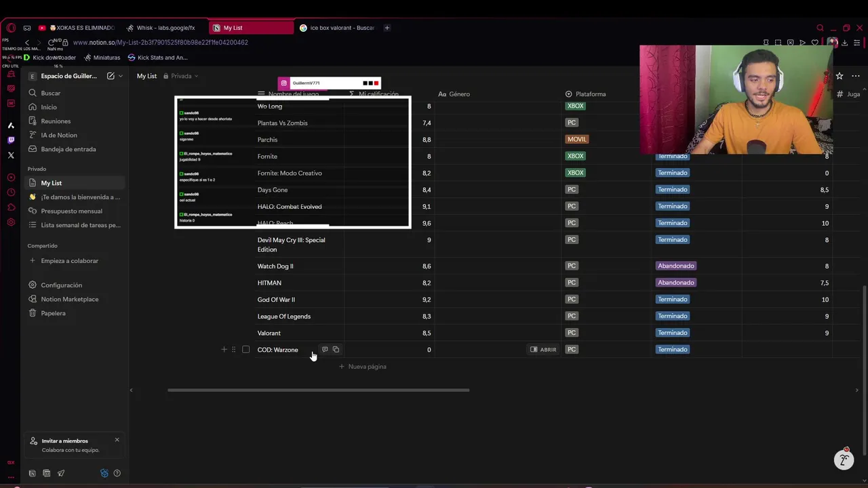Click the duplicate icon on COD: Warzone row
The image size is (868, 488).
pos(336,350)
